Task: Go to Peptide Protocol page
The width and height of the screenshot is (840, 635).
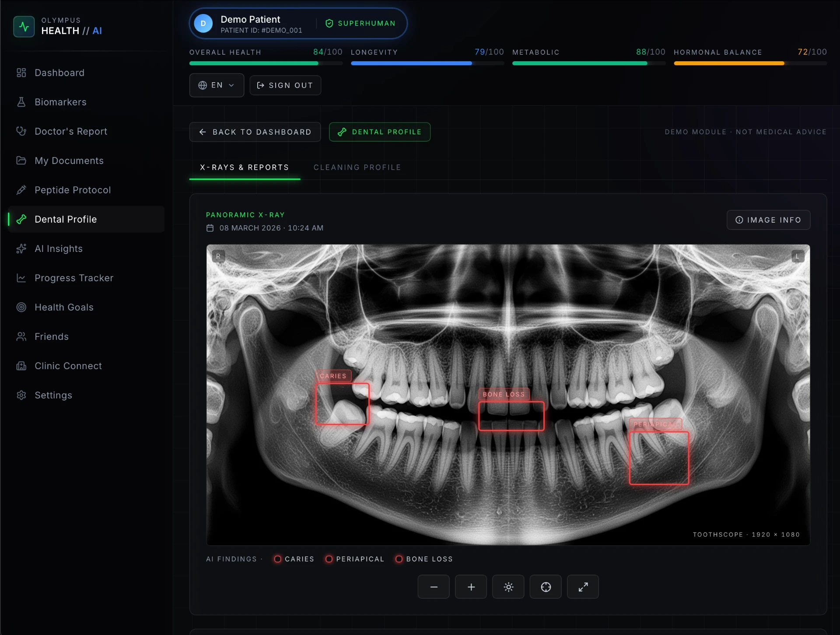Action: 86,190
